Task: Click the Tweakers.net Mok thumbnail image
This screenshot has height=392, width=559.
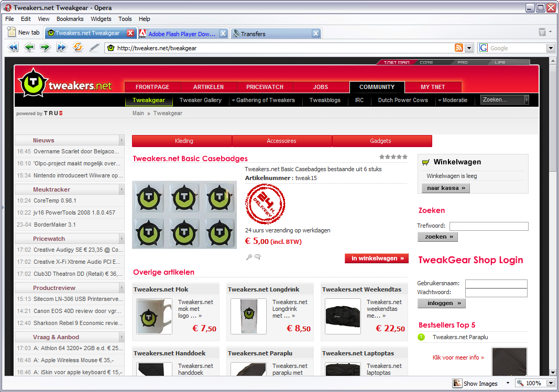Action: 155,316
